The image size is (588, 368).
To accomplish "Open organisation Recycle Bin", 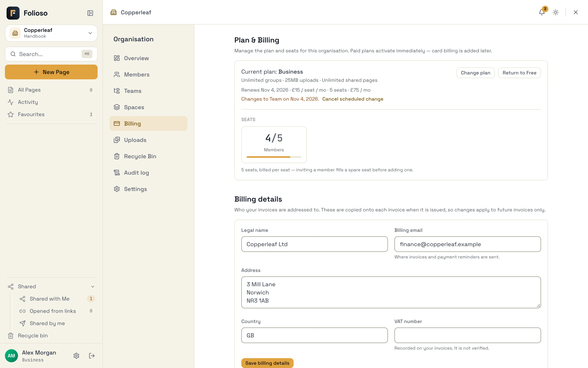I will (x=148, y=156).
